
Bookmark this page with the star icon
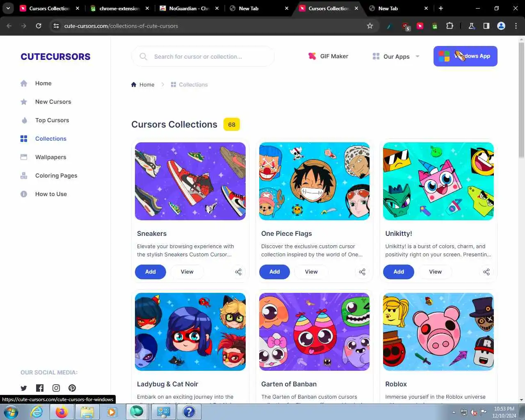(x=370, y=26)
